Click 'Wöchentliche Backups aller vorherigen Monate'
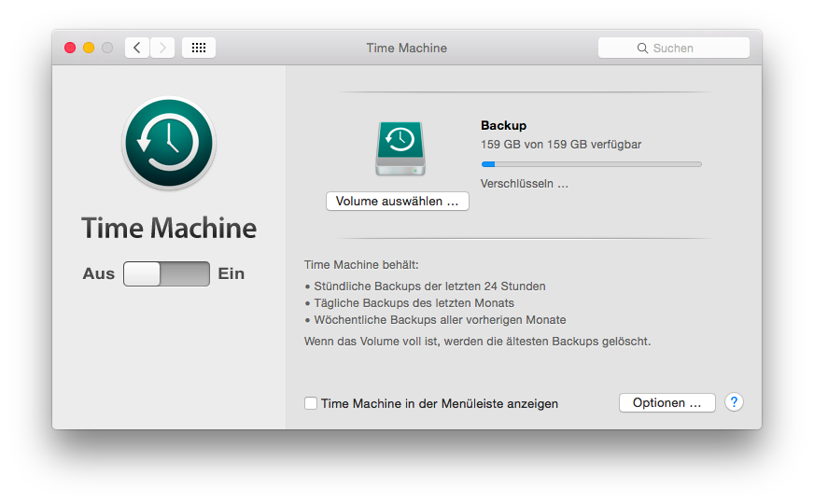This screenshot has height=504, width=814. (x=440, y=320)
